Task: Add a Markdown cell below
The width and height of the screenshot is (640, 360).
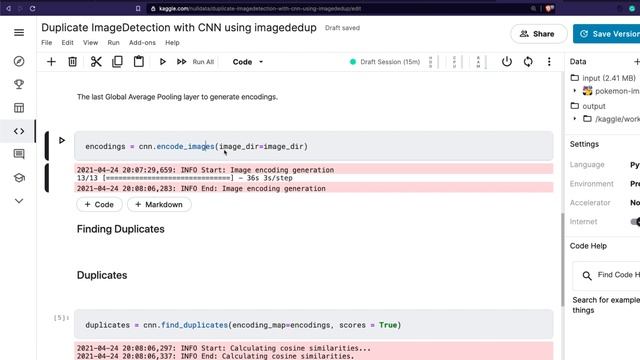Action: point(159,204)
